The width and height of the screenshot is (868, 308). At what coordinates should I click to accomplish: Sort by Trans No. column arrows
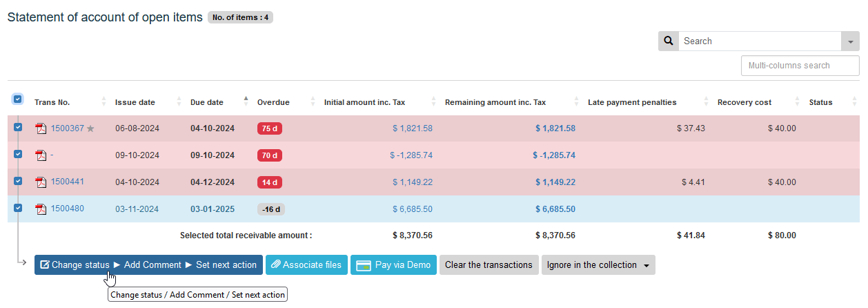(103, 102)
